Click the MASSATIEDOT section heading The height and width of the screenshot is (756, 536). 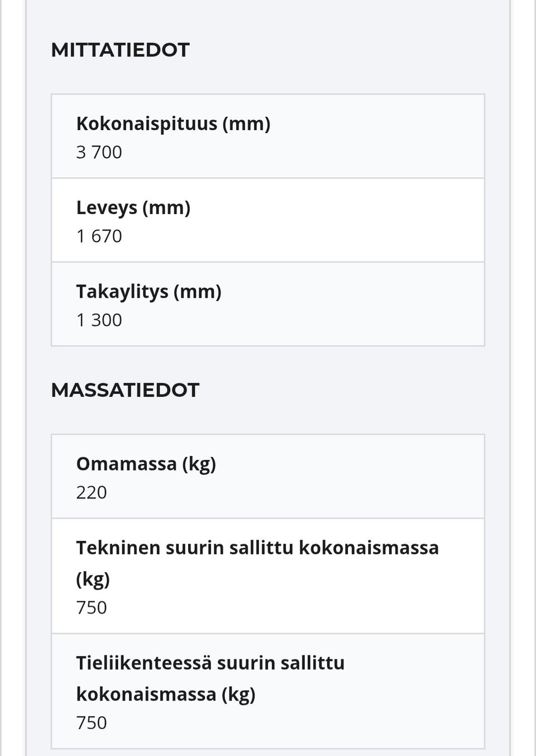pos(125,390)
